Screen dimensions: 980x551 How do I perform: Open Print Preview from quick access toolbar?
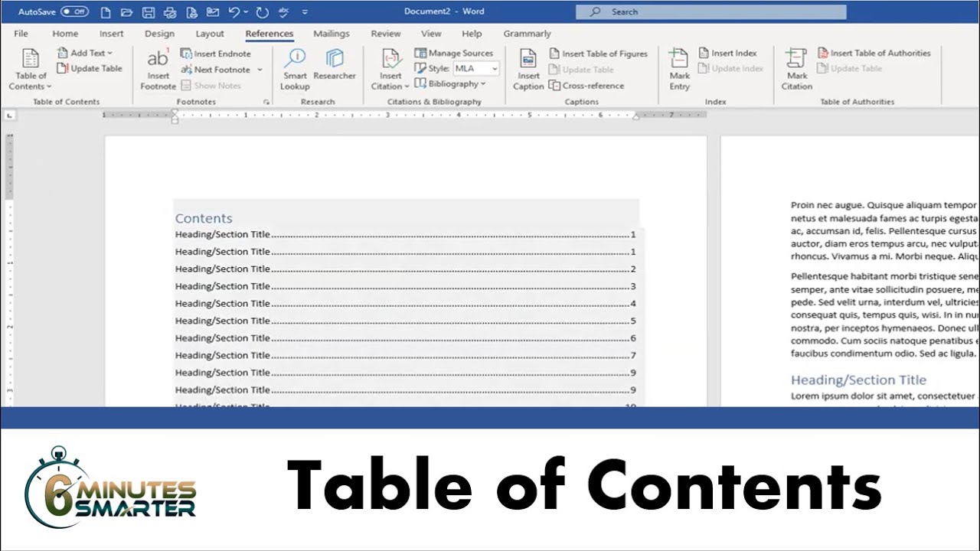click(x=191, y=12)
